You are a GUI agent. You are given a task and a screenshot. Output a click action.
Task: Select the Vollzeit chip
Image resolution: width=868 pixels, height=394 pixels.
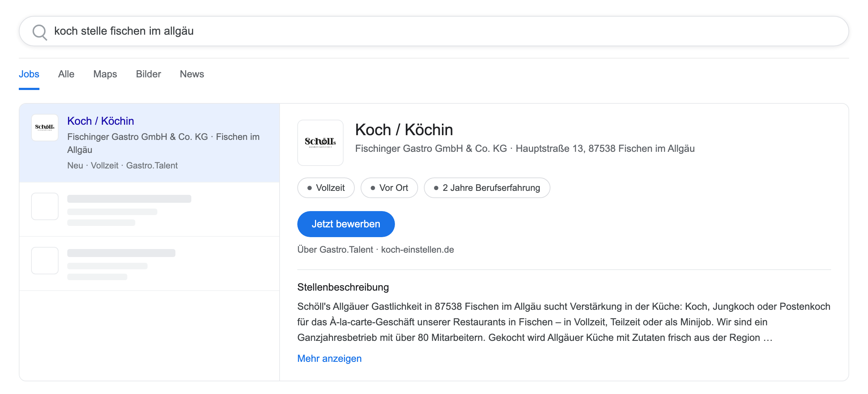coord(326,188)
